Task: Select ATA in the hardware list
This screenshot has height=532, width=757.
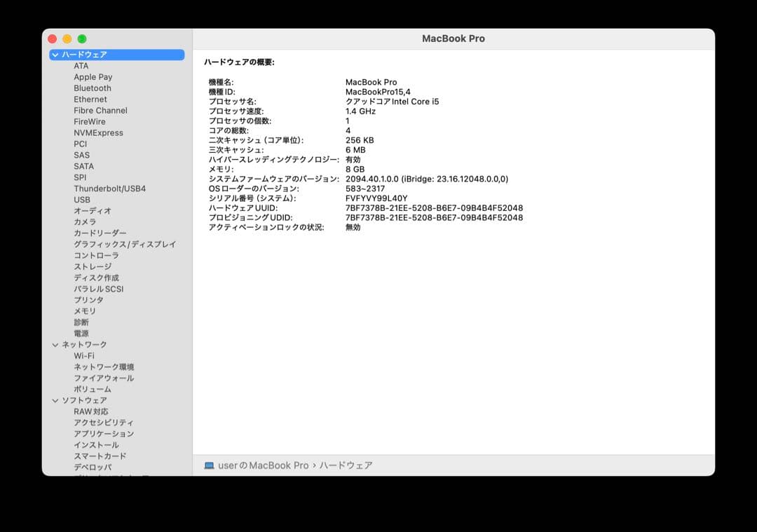Action: click(81, 65)
